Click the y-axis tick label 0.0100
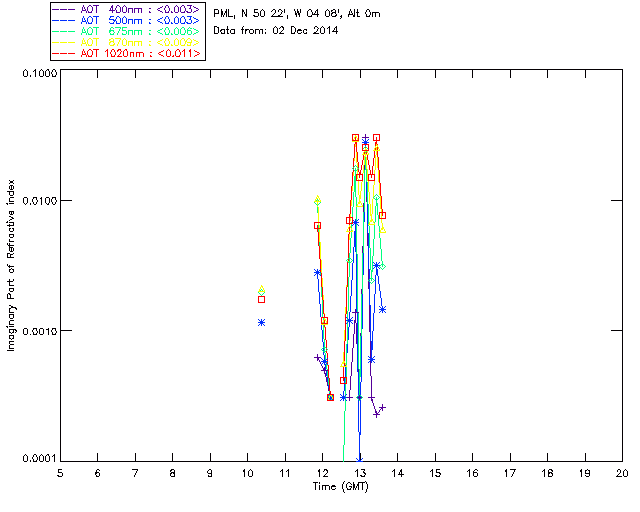640x512 pixels. coord(40,200)
